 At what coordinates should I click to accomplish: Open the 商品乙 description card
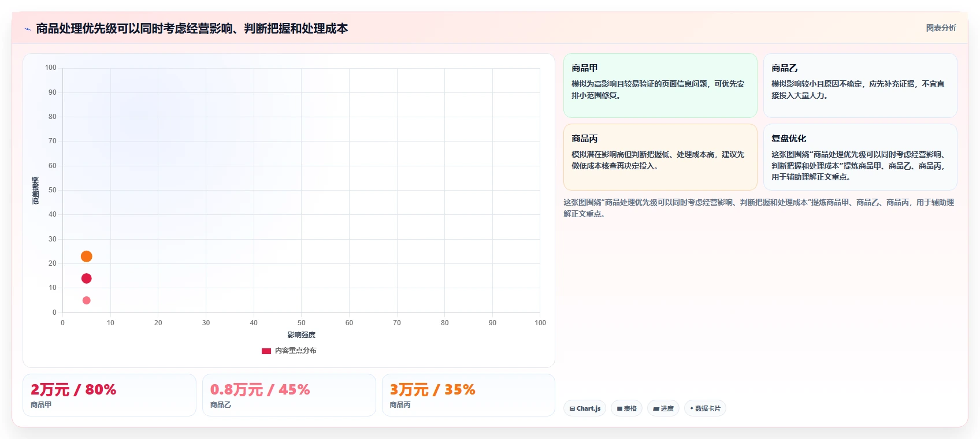860,85
